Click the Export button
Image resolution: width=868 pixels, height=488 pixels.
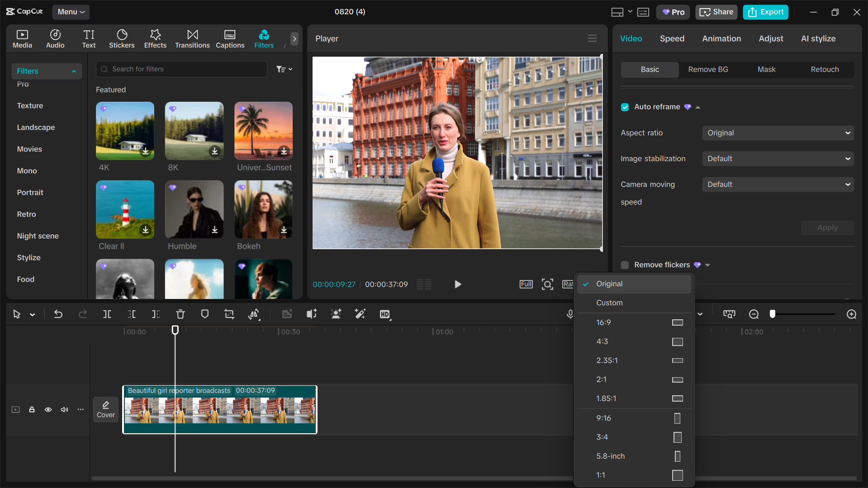coord(765,12)
